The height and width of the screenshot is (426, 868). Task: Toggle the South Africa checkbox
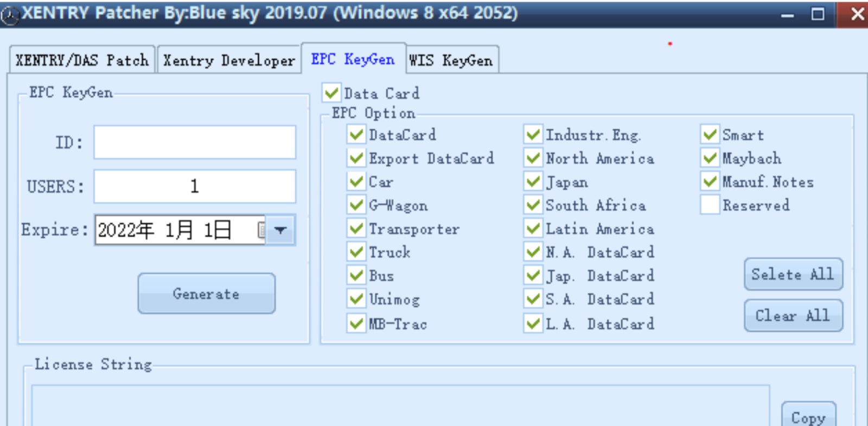[x=533, y=205]
